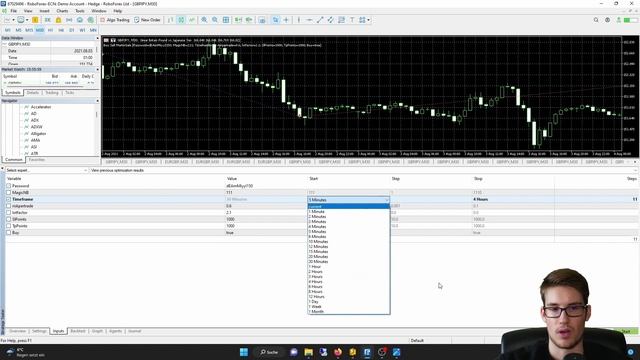Image resolution: width=640 pixels, height=360 pixels.
Task: Choose 15 Minutes from the dropdown list
Action: pyautogui.click(x=349, y=251)
